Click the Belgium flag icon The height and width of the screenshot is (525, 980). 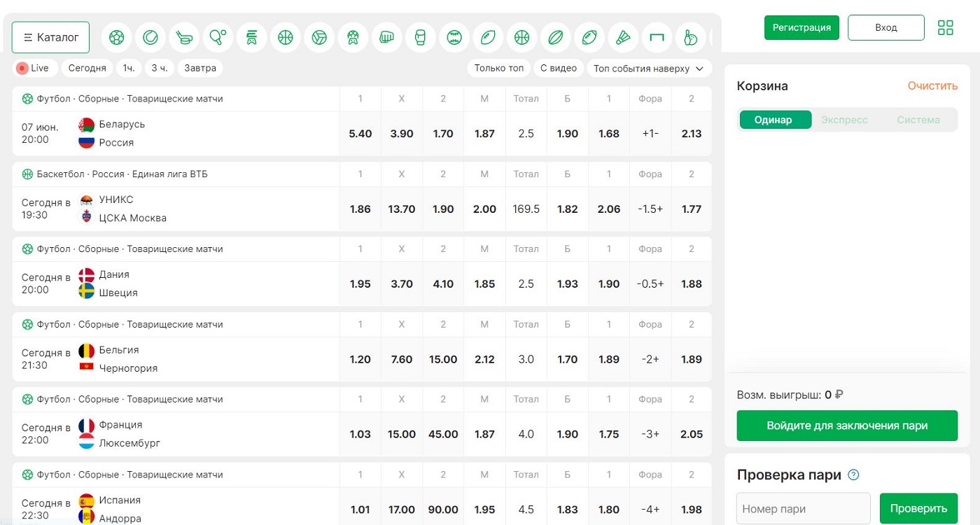(86, 350)
